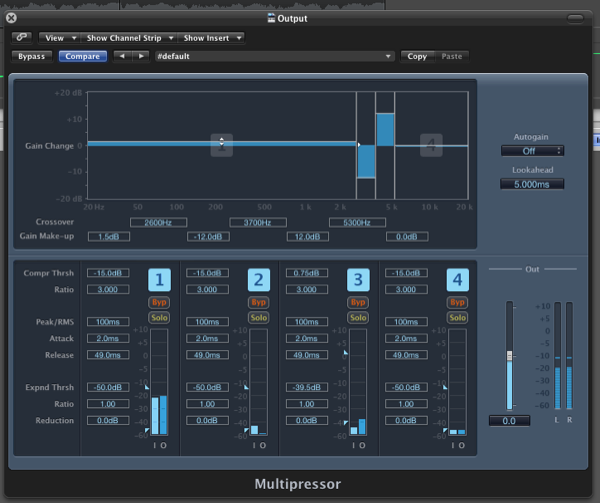Click band 1 Expnd Thrsh -50.0dB field
600x503 pixels.
(108, 387)
